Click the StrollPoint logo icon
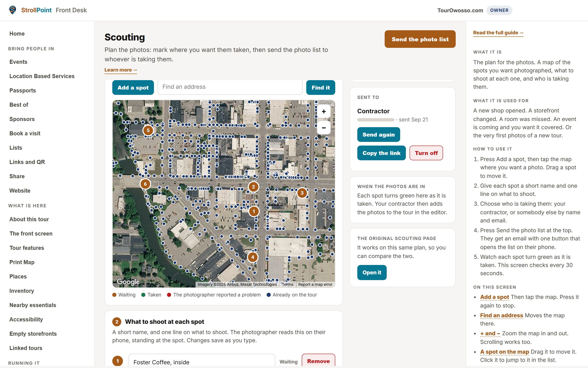Screen dimensions: 588x368 12,10
